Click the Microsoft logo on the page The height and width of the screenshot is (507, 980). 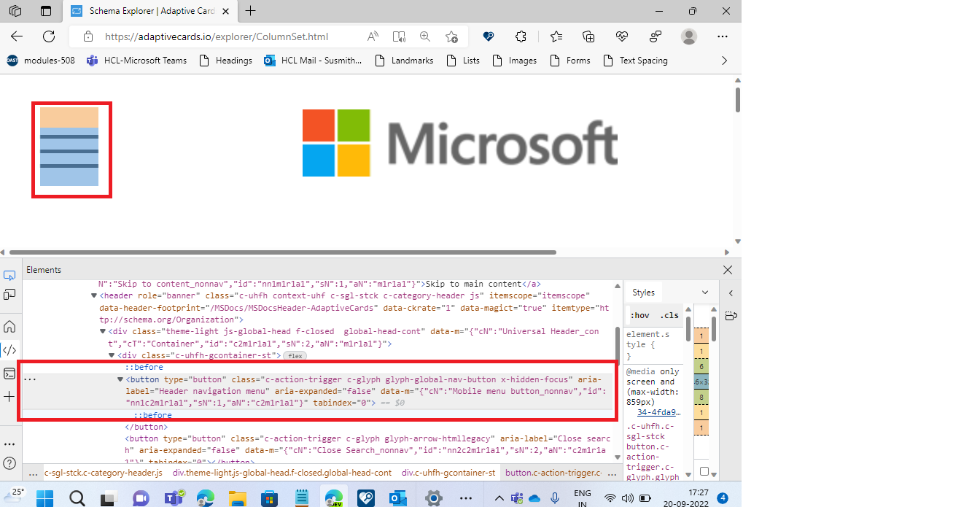tap(460, 143)
